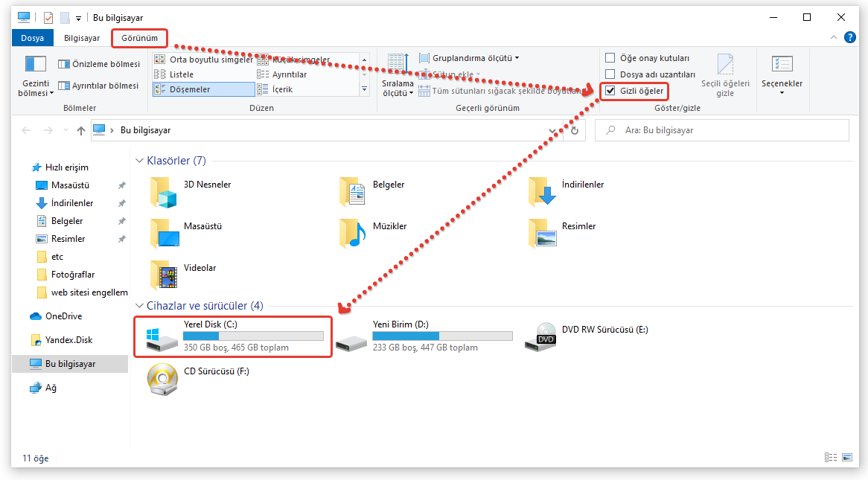Switch to the Görünüm ribbon tab

click(139, 38)
